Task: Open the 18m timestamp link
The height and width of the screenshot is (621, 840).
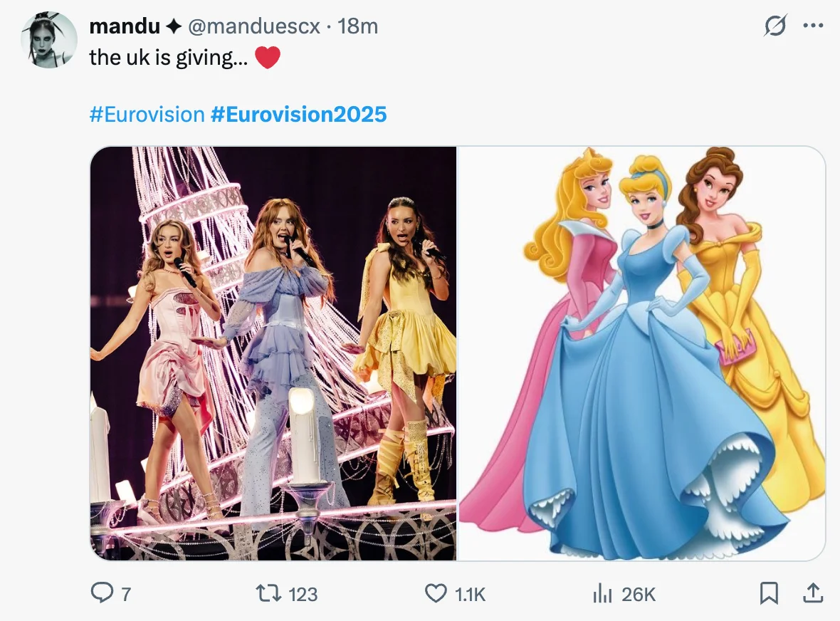Action: click(358, 26)
